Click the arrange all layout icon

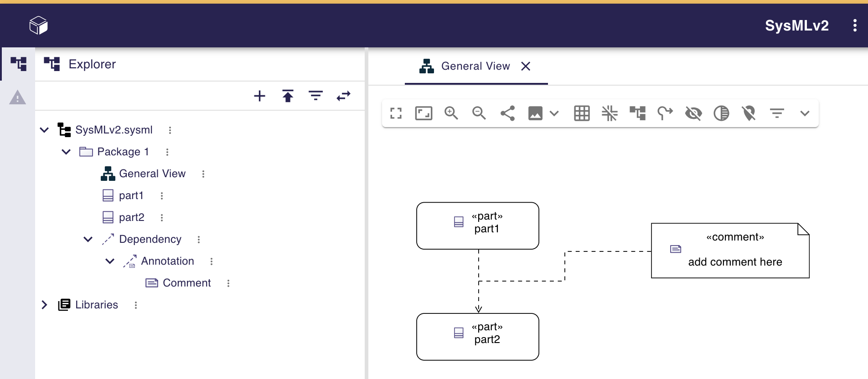coord(637,113)
